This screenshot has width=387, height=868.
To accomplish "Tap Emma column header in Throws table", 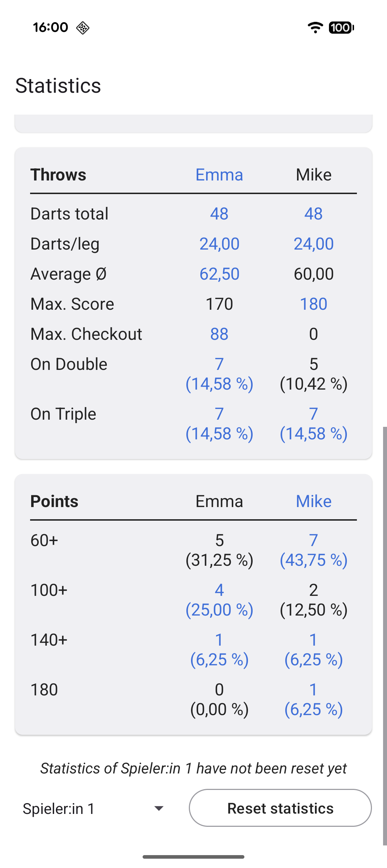I will coord(219,175).
